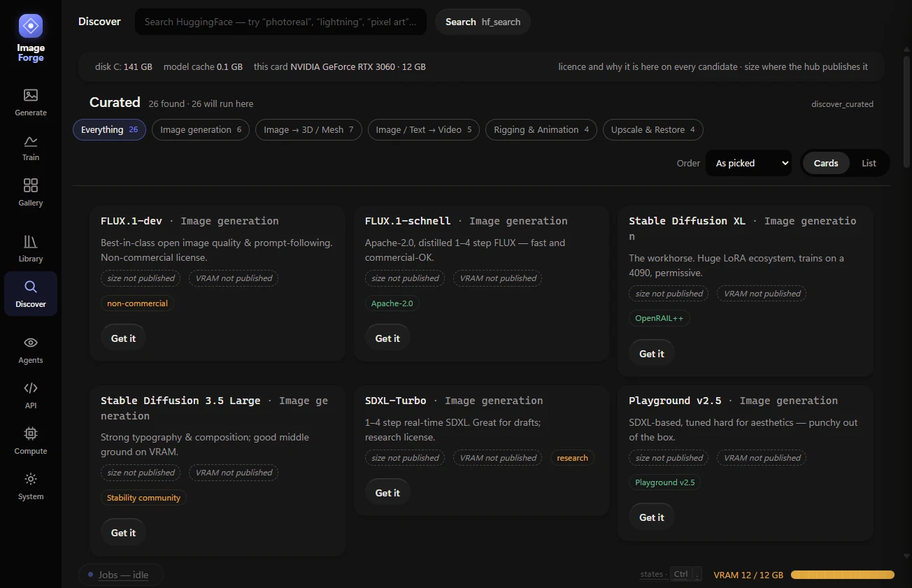Click the size not published tag on SDXL-Turbo

click(405, 458)
